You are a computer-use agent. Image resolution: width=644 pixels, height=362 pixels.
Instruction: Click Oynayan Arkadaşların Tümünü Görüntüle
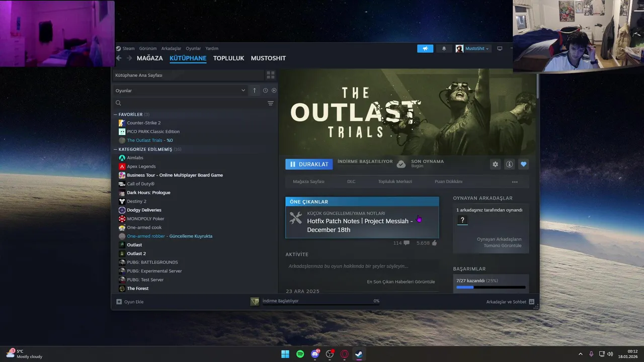tap(499, 242)
